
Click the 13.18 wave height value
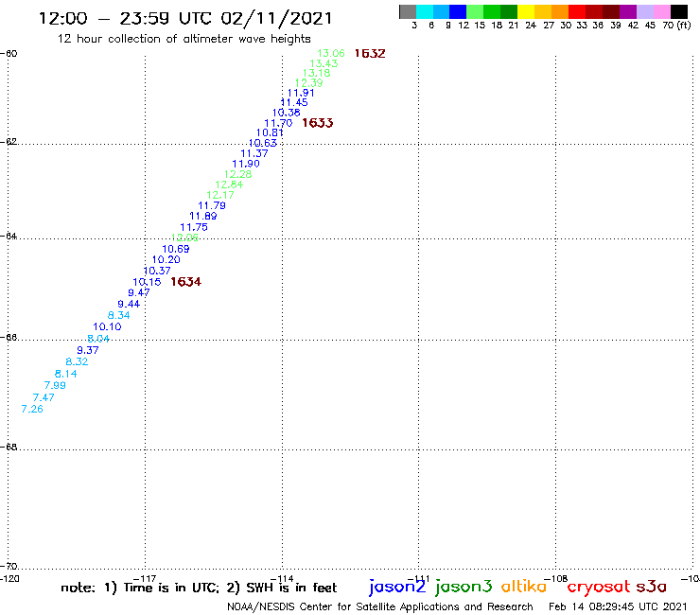(x=317, y=73)
